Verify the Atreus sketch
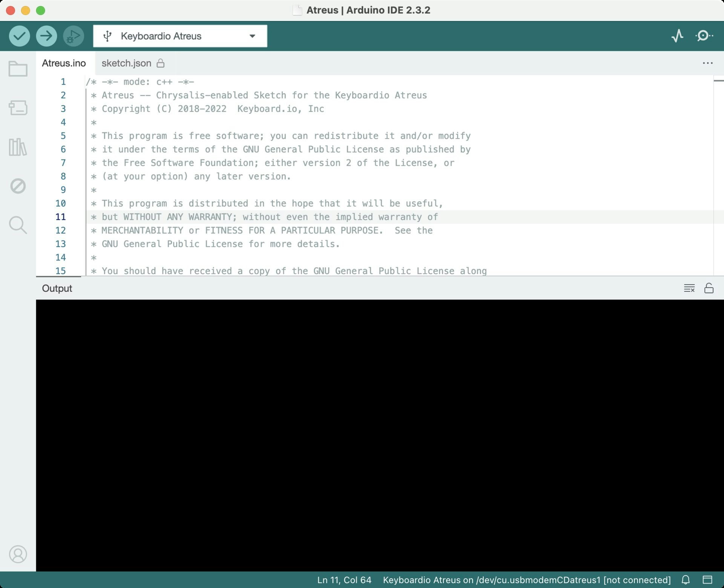 [19, 36]
